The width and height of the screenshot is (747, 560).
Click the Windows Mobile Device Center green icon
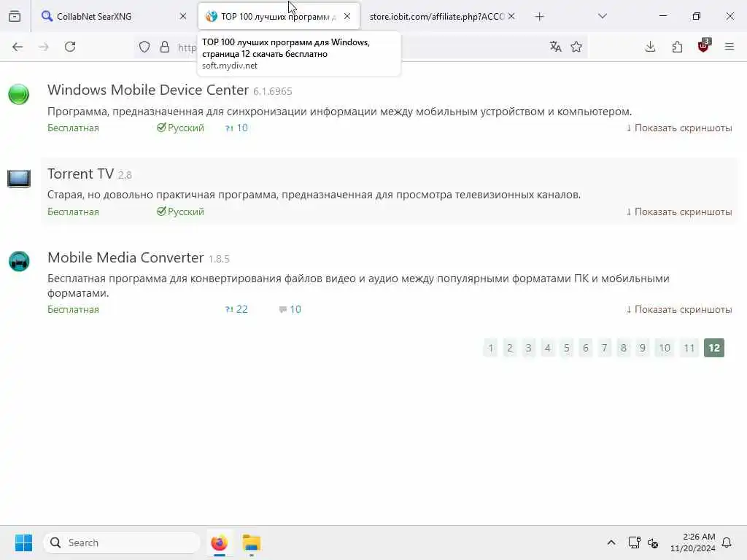coord(19,94)
